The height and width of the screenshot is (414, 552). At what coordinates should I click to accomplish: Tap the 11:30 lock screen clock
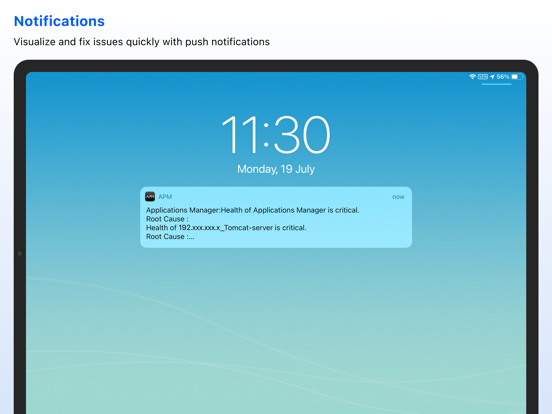click(276, 135)
